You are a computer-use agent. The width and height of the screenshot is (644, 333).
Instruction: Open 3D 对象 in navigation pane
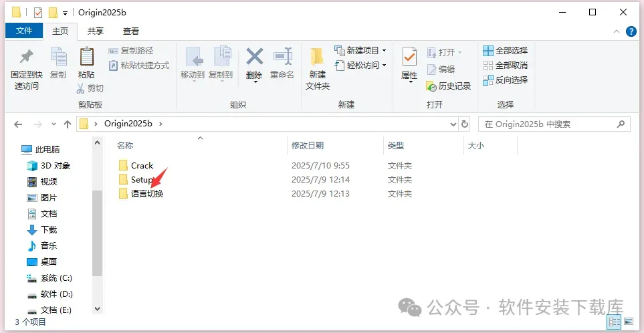point(48,165)
